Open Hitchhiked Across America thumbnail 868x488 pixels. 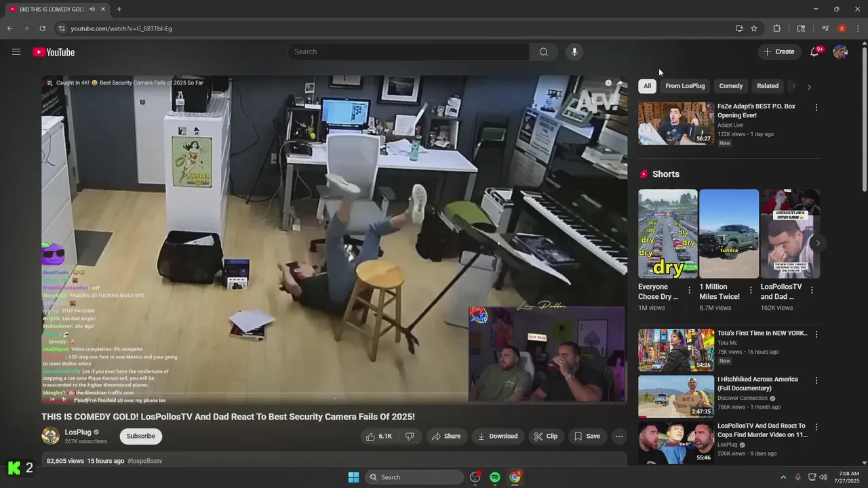[676, 396]
